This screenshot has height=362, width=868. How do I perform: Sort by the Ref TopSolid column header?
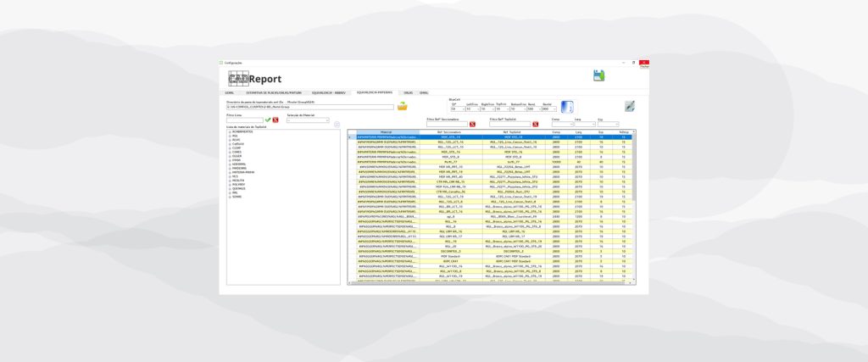[513, 132]
